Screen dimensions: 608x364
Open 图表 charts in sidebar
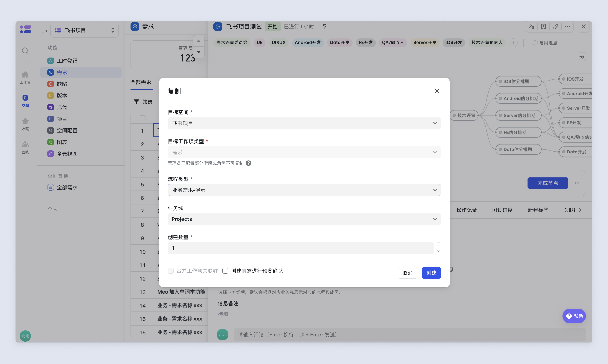pos(81,142)
